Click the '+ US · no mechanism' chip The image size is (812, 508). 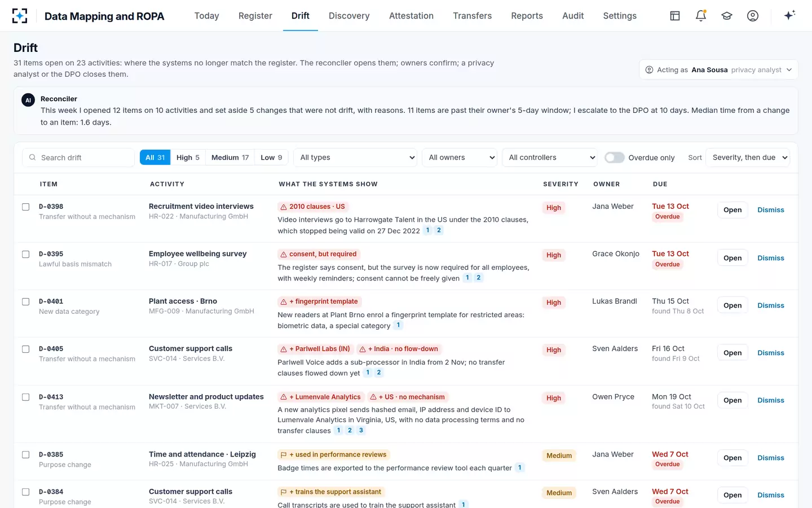pos(407,397)
